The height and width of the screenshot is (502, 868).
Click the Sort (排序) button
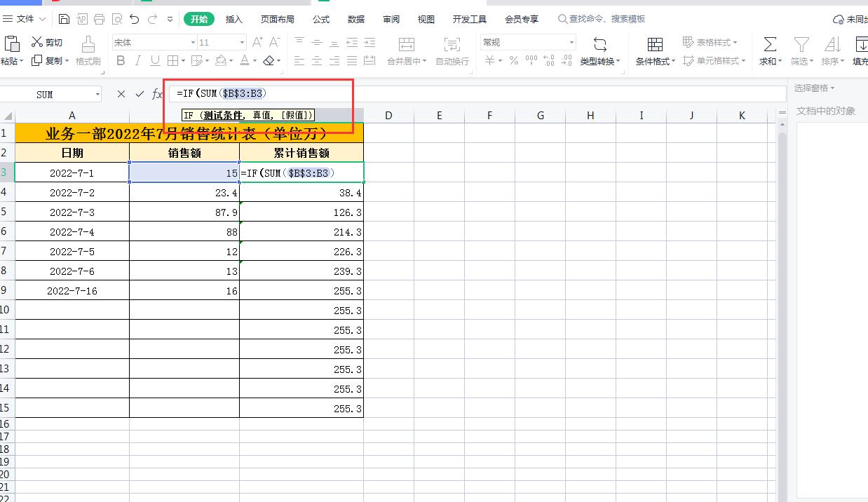[833, 50]
